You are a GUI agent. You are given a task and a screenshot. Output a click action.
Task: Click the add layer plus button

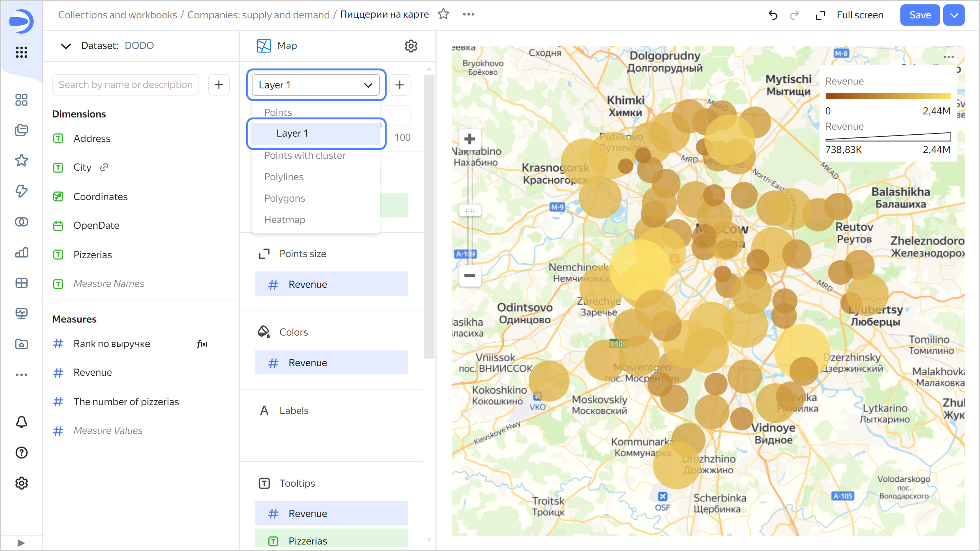coord(400,85)
